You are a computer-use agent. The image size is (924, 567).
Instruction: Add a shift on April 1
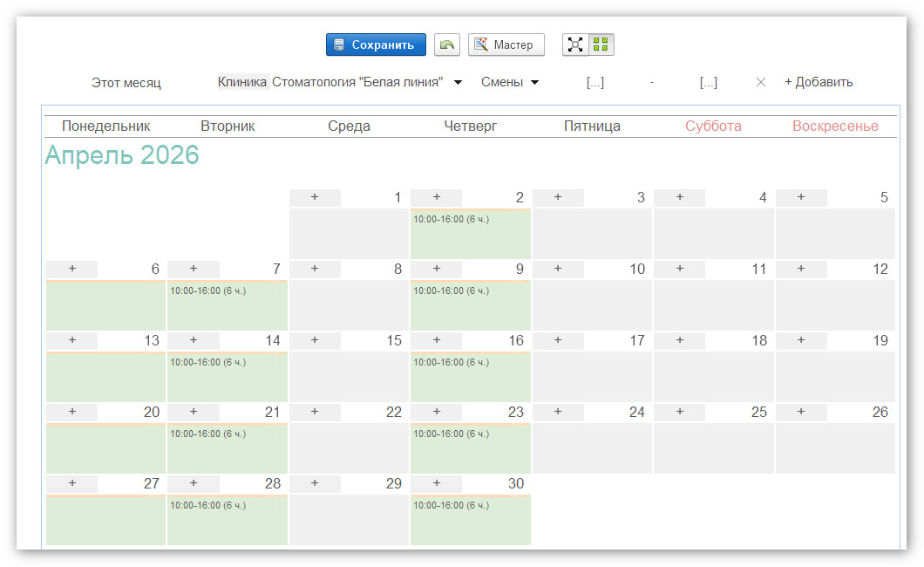315,197
